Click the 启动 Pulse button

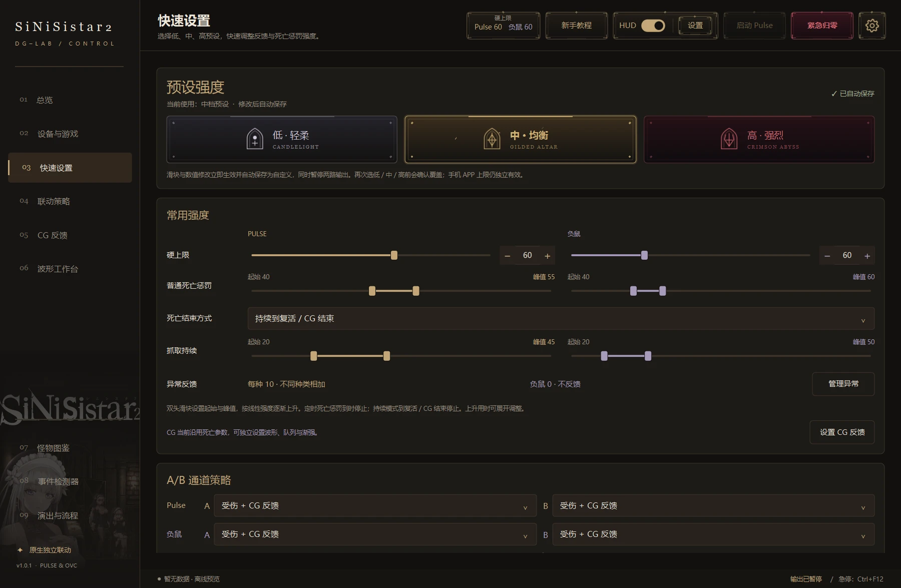click(754, 26)
